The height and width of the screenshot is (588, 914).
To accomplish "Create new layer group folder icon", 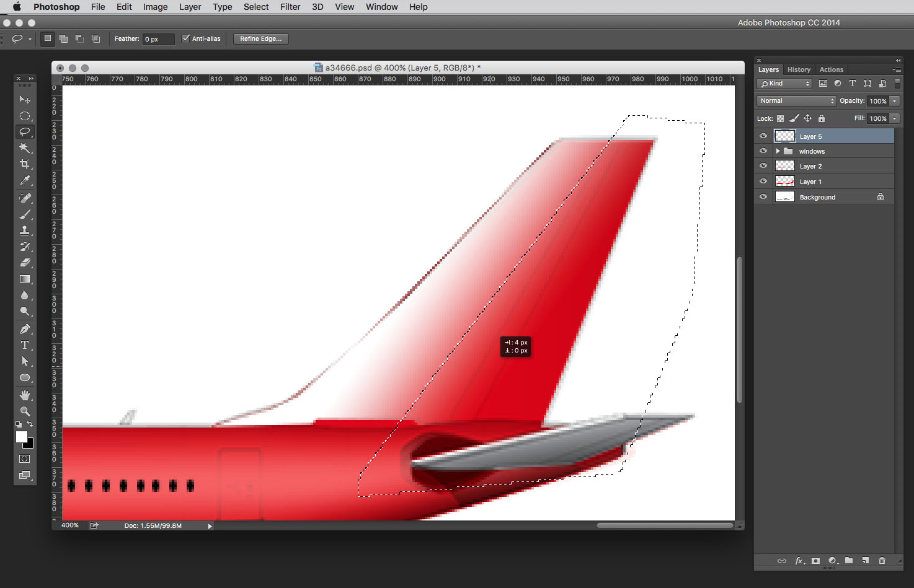I will [x=849, y=561].
